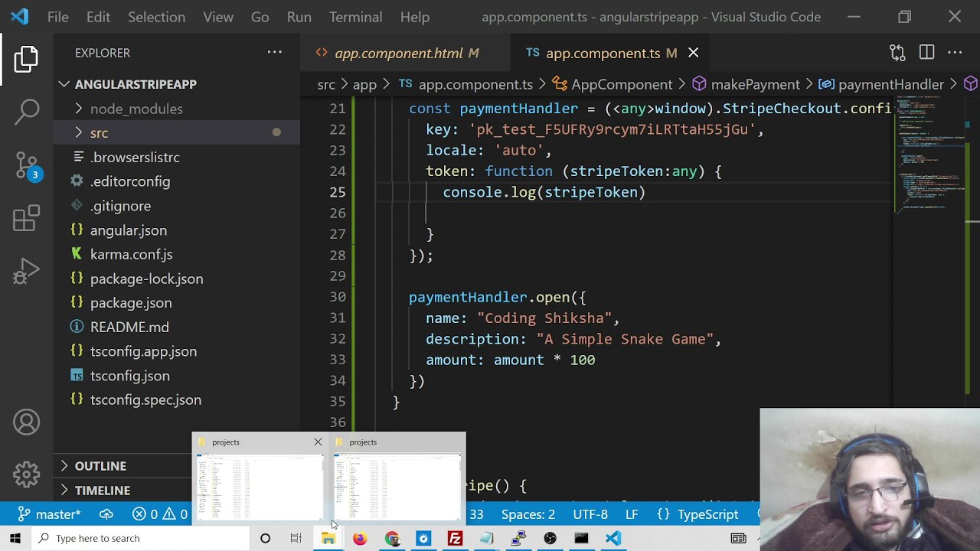Click the Open Changes compare icon
Viewport: 980px width, 551px height.
[897, 53]
